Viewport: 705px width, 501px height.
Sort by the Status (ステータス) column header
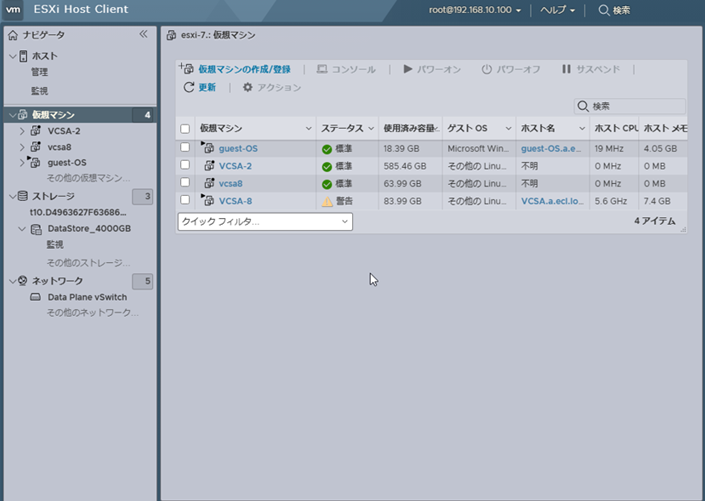341,129
